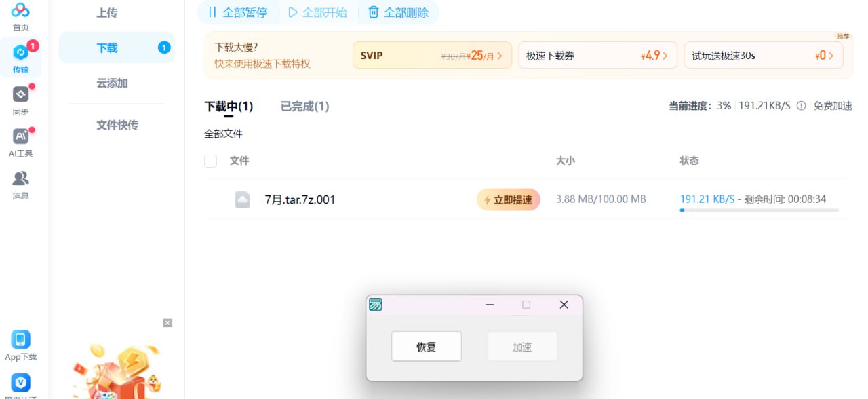The width and height of the screenshot is (868, 399).
Task: Switch to the 已完成(1) tab
Action: (304, 107)
